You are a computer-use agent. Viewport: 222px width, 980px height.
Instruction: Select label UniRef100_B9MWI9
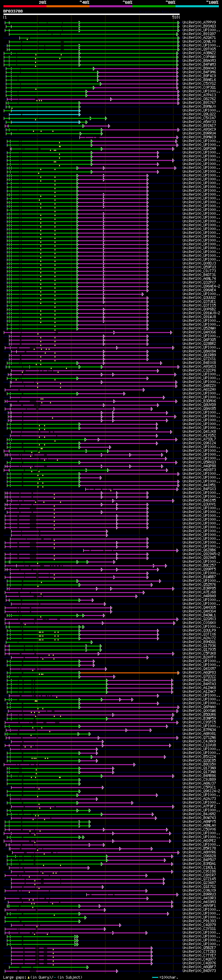pyautogui.click(x=199, y=137)
